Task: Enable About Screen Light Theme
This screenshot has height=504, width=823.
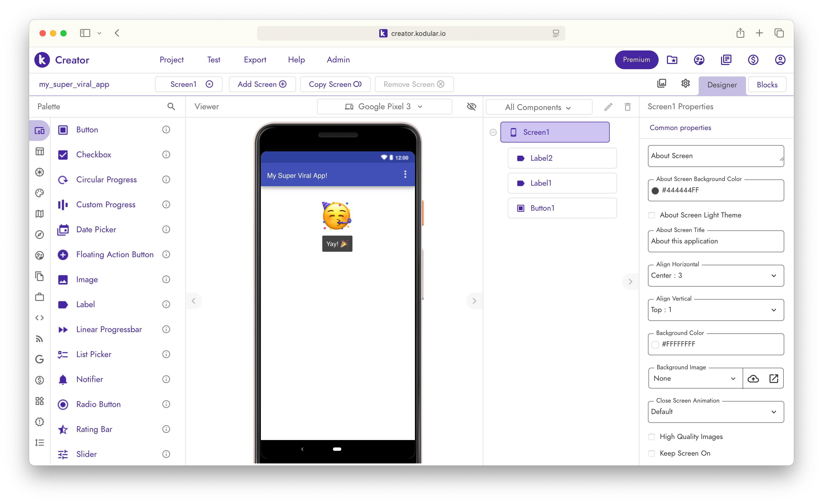Action: (651, 215)
